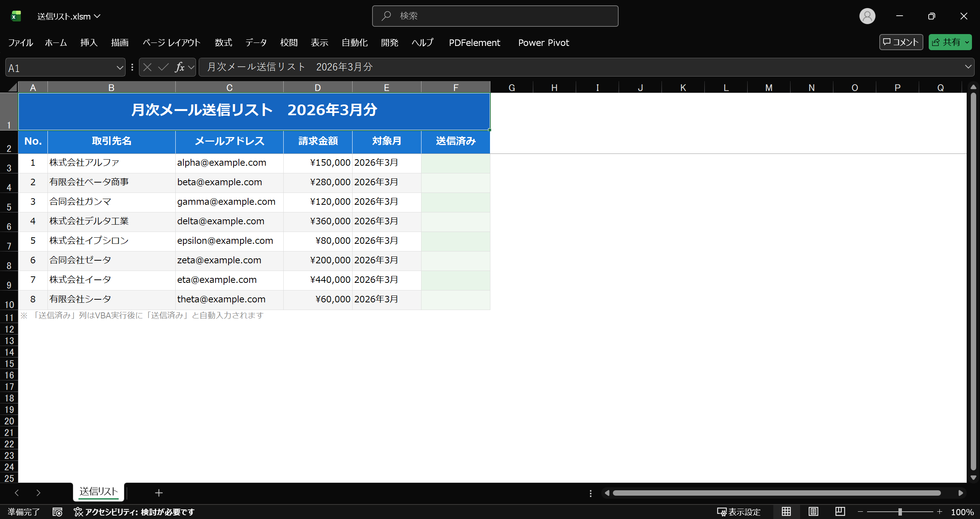
Task: Click the formula bar Enter checkmark icon
Action: (163, 67)
